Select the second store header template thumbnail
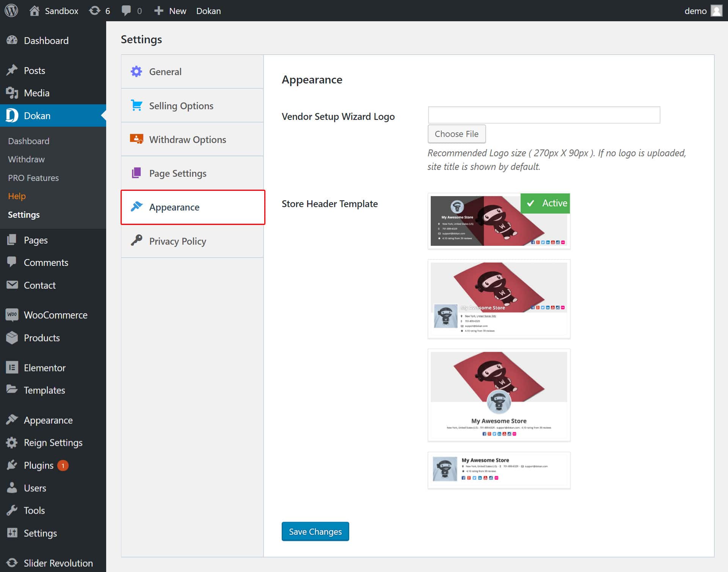Image resolution: width=728 pixels, height=572 pixels. (499, 299)
